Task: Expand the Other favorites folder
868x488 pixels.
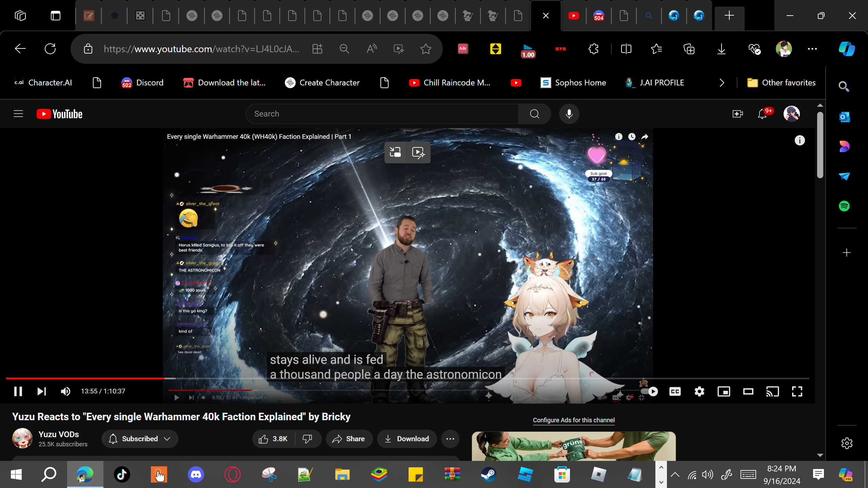Action: pos(781,83)
